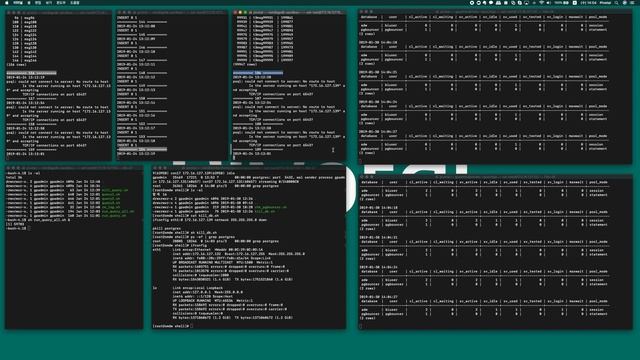Click maxwait header in upper pgbouncer window's first table
The height and width of the screenshot is (360, 640).
click(x=576, y=17)
